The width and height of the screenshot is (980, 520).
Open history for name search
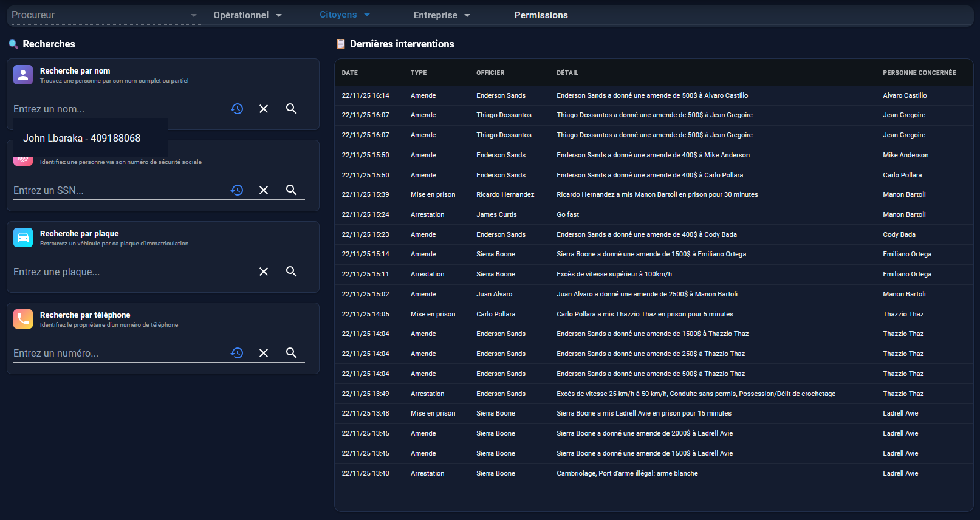pyautogui.click(x=237, y=109)
